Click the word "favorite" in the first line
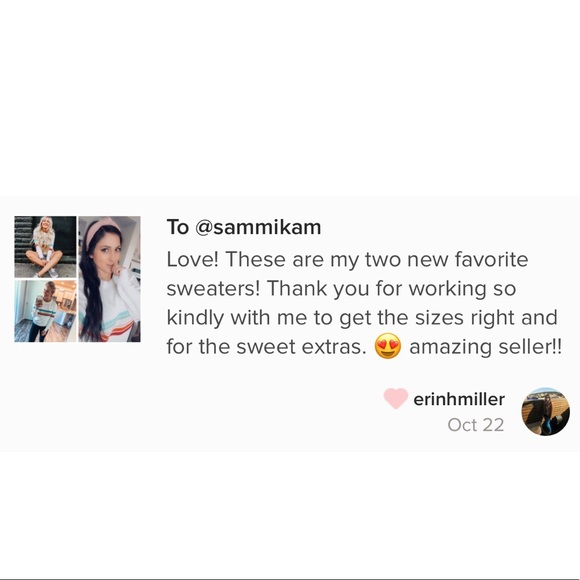 coord(491,259)
